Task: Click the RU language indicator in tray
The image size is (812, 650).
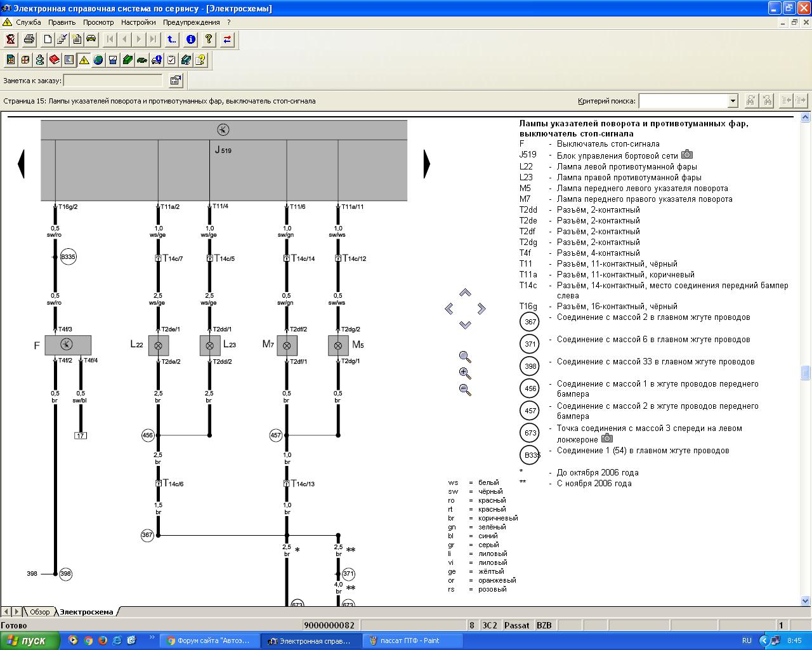Action: point(747,640)
